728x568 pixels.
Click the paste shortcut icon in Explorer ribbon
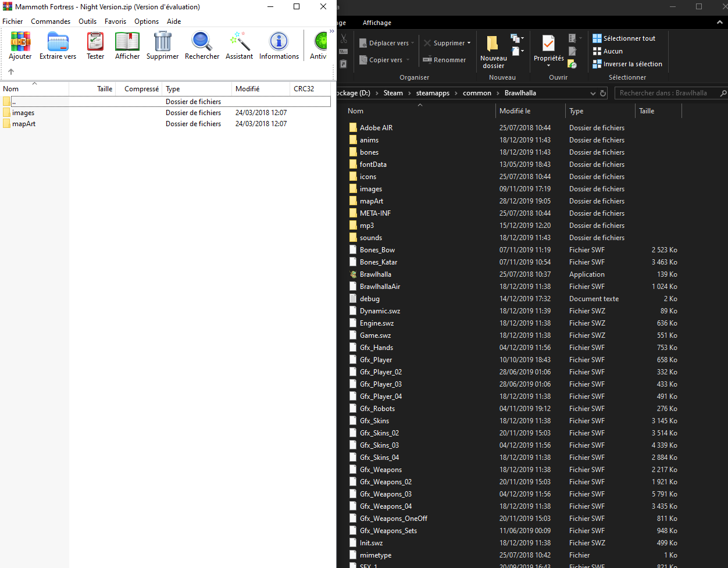344,63
